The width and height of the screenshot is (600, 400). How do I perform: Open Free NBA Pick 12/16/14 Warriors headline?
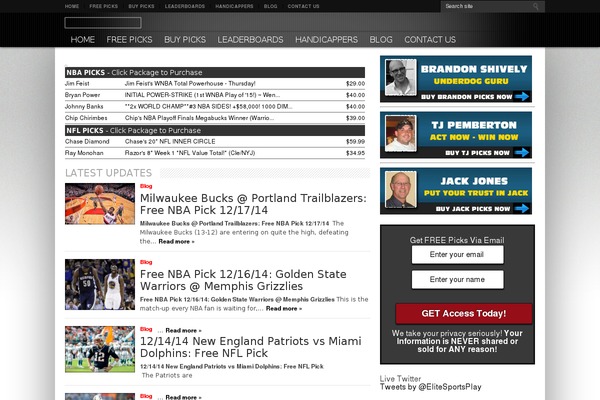(x=243, y=280)
